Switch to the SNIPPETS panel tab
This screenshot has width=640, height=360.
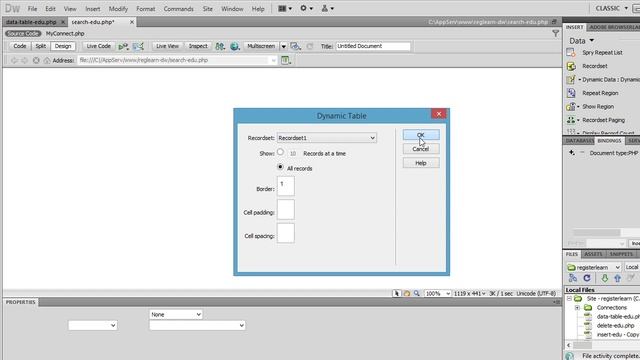coord(621,254)
